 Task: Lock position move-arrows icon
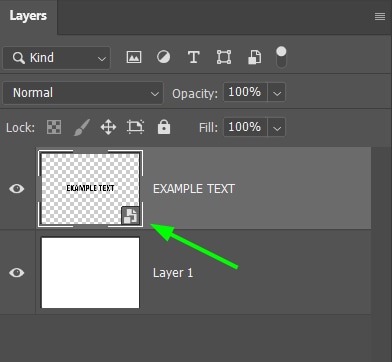[x=108, y=127]
